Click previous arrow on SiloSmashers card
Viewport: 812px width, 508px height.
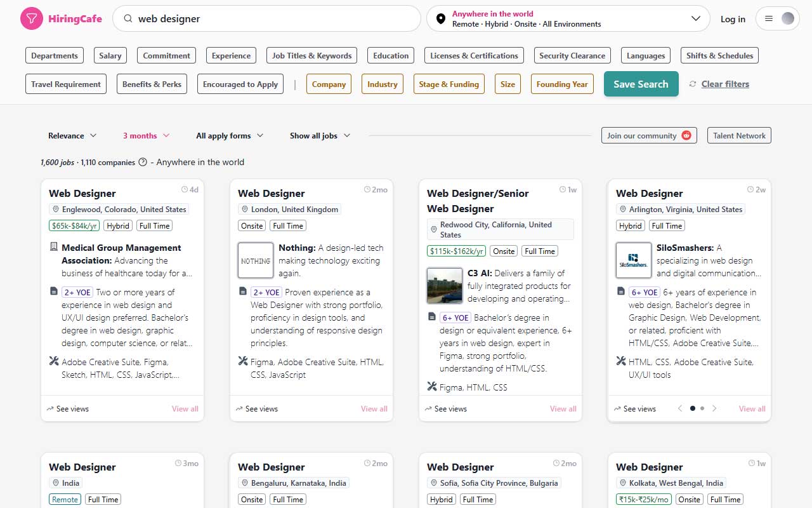click(x=680, y=408)
